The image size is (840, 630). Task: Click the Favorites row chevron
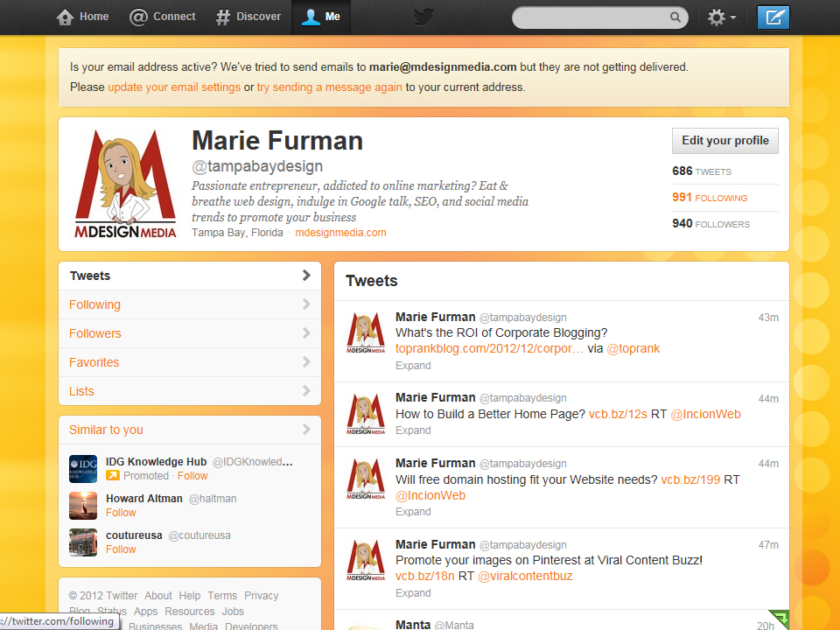(x=306, y=362)
